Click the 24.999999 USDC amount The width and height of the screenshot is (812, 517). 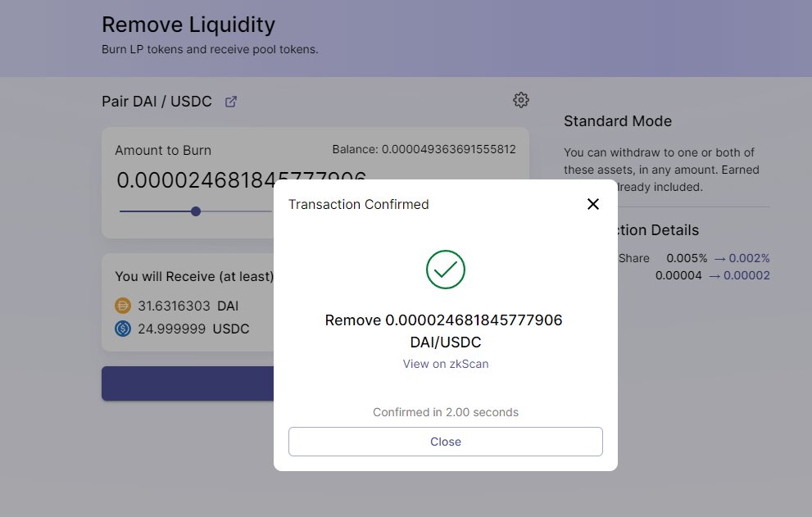[x=193, y=329]
